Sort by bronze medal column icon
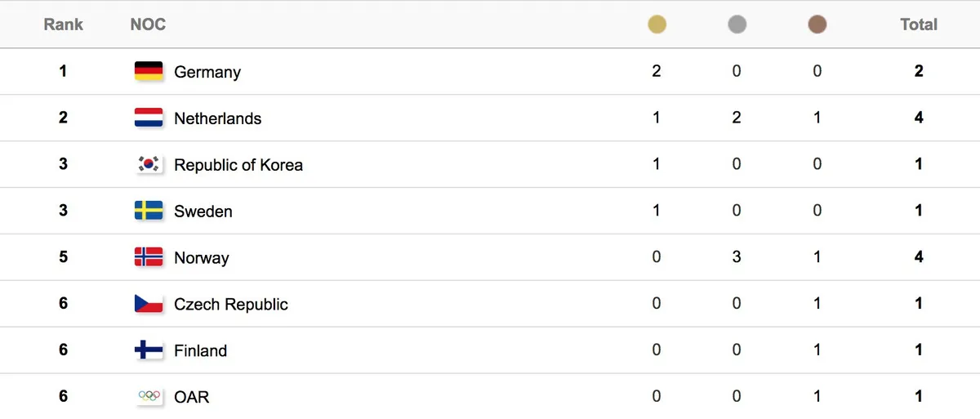Screen dimensions: 980x419 [x=817, y=25]
